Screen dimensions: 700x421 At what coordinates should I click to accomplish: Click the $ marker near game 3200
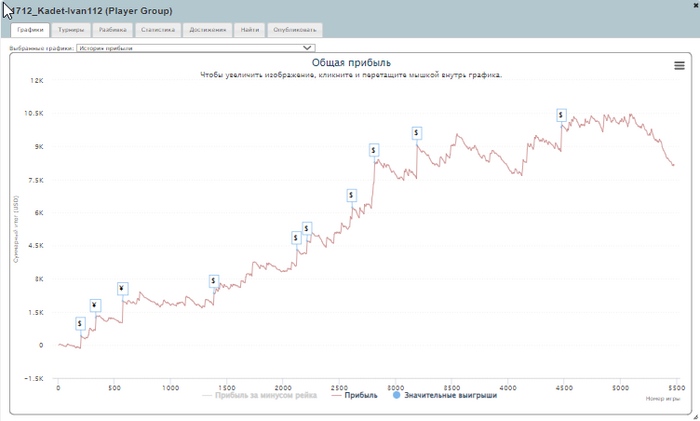coord(417,133)
